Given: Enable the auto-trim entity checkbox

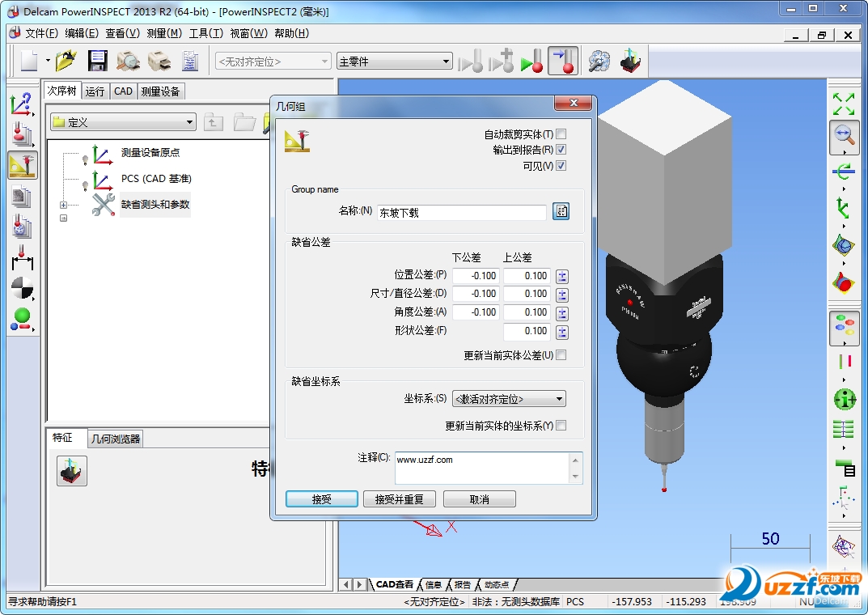Looking at the screenshot, I should pos(561,134).
